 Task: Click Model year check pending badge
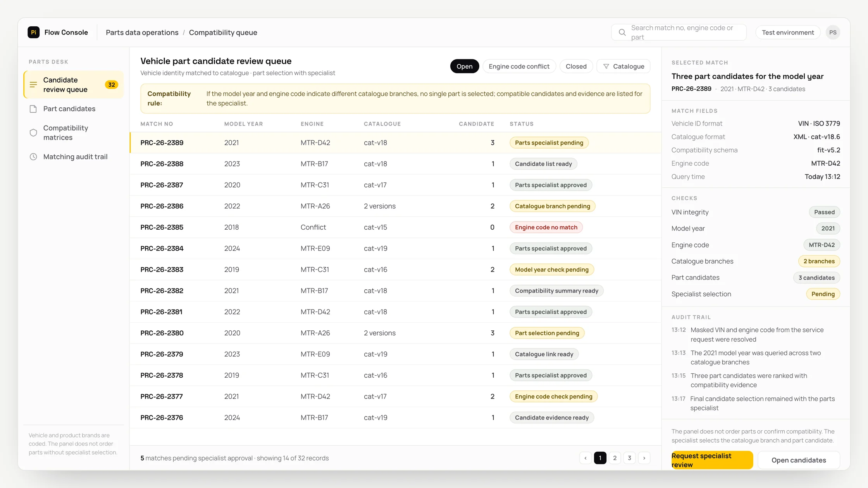pyautogui.click(x=551, y=270)
